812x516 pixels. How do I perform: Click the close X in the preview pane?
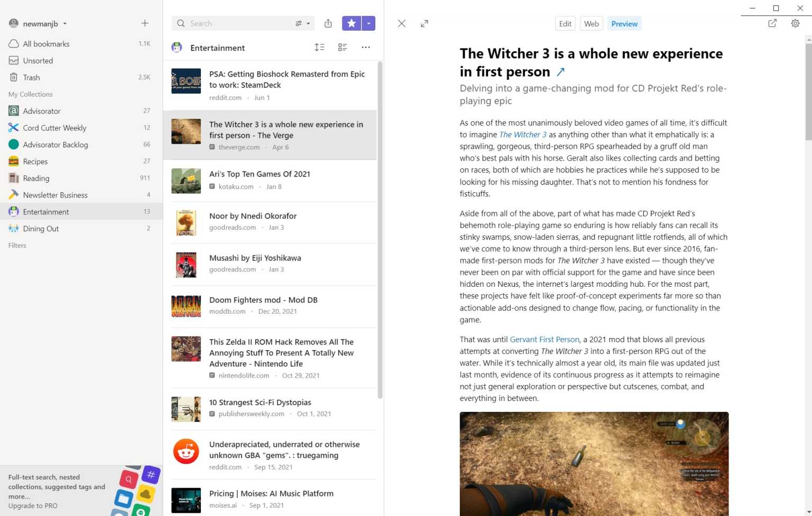401,23
